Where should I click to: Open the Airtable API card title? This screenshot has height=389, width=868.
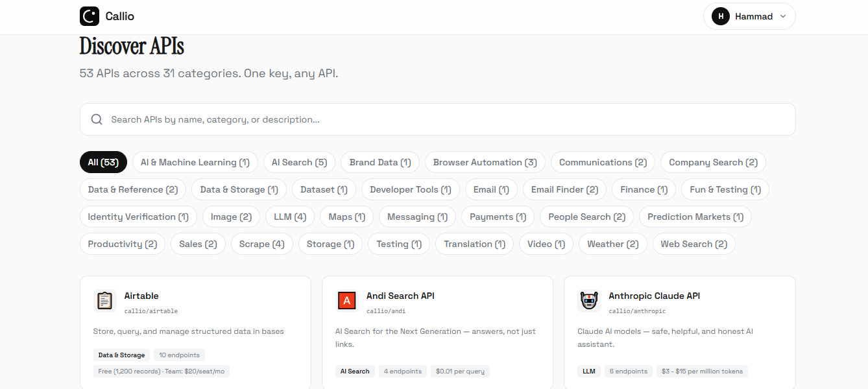point(141,296)
